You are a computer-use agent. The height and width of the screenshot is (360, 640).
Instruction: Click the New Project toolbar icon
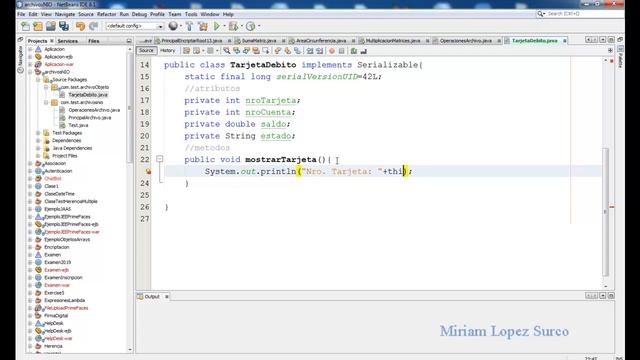[x=38, y=27]
